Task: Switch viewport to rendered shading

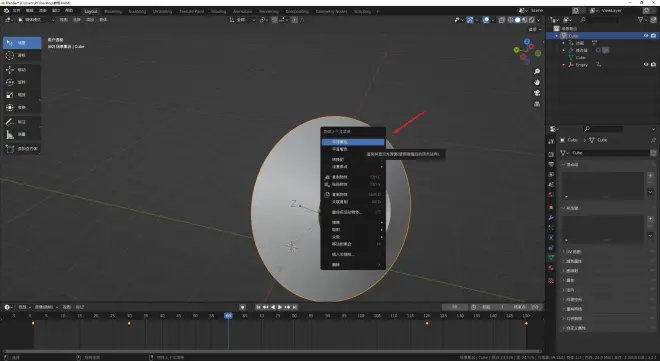Action: 532,20
